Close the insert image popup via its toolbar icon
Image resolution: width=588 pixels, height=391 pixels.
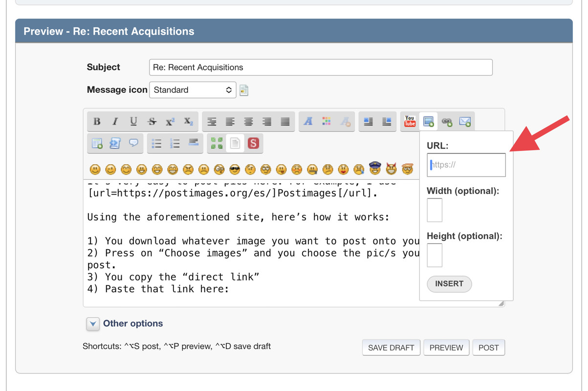pos(428,122)
